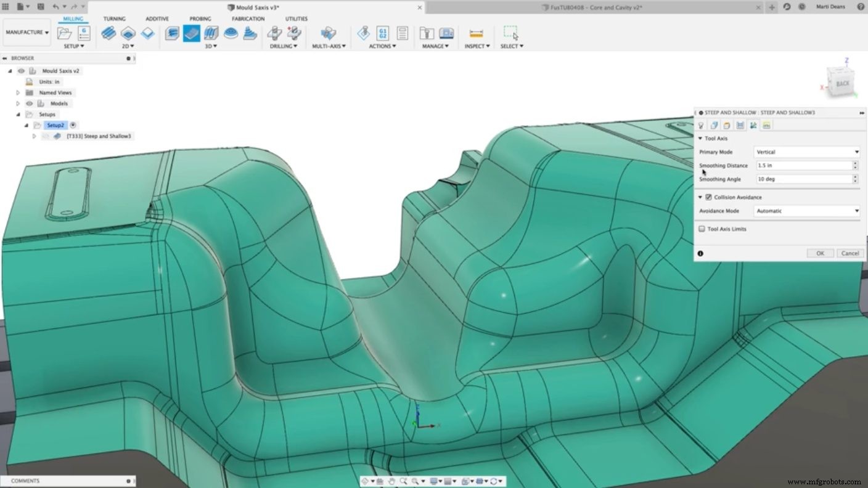
Task: Select the highlighted Steep and Shallow 3D icon
Action: [x=191, y=34]
